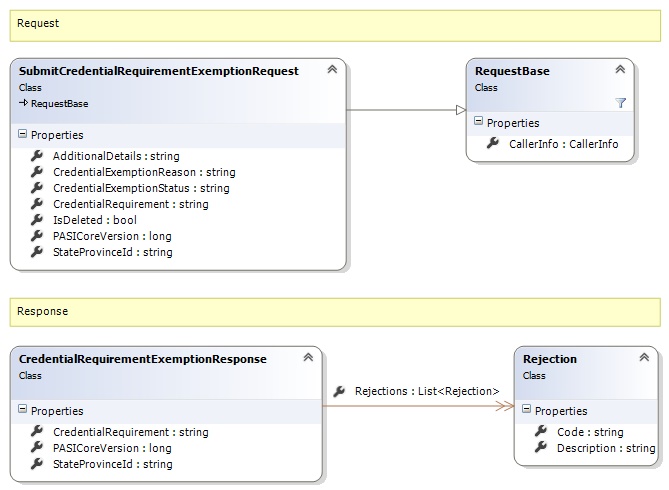This screenshot has height=490, width=669.
Task: Click the wrench icon next to Description property
Action: point(541,448)
